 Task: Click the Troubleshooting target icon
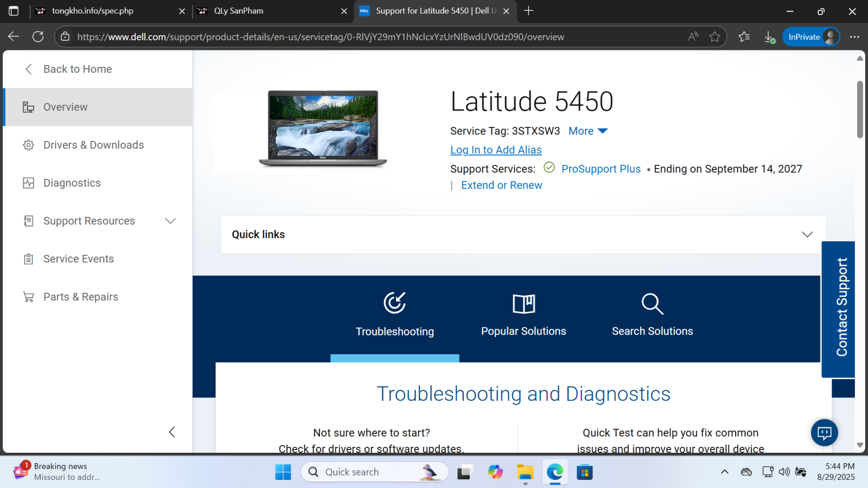coord(394,303)
